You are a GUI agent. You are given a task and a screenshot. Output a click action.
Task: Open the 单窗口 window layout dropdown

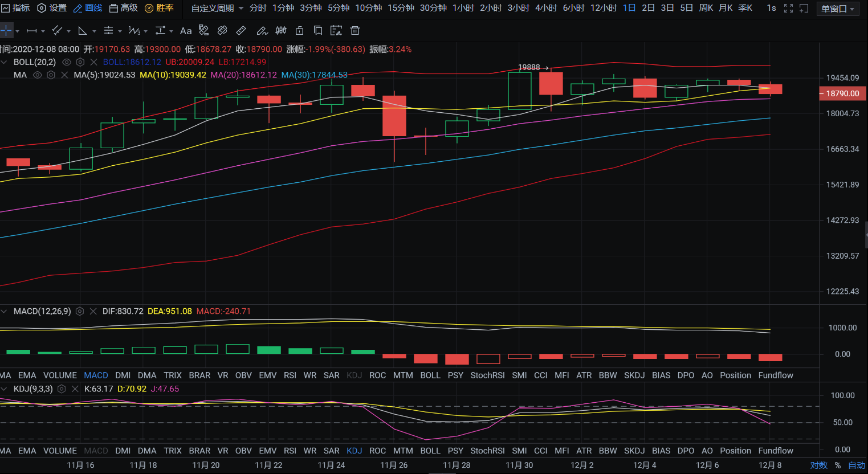838,9
